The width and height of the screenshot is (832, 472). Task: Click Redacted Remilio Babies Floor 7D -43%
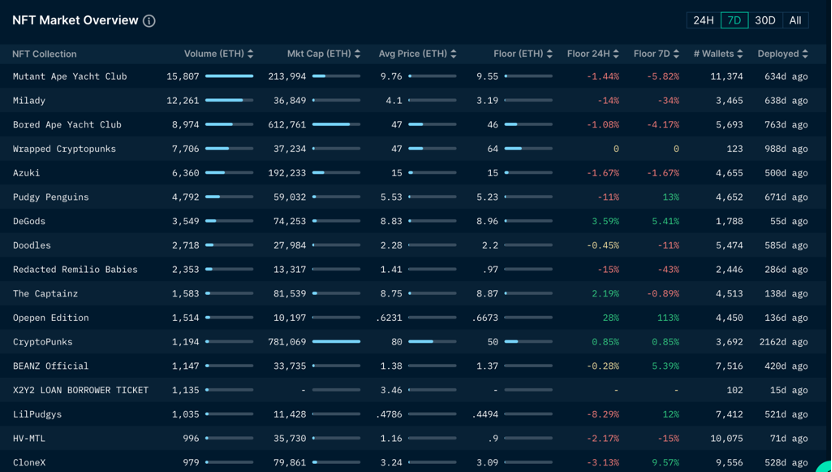tap(668, 269)
